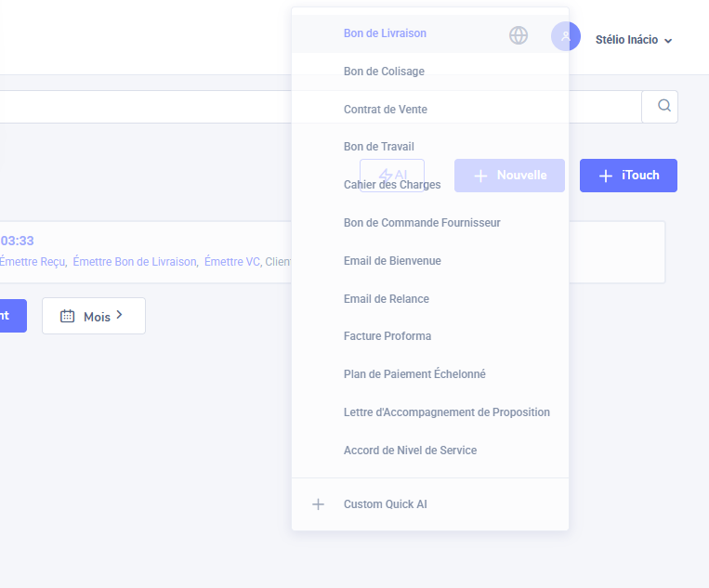
Task: Toggle the AI lightning button
Action: coord(392,176)
